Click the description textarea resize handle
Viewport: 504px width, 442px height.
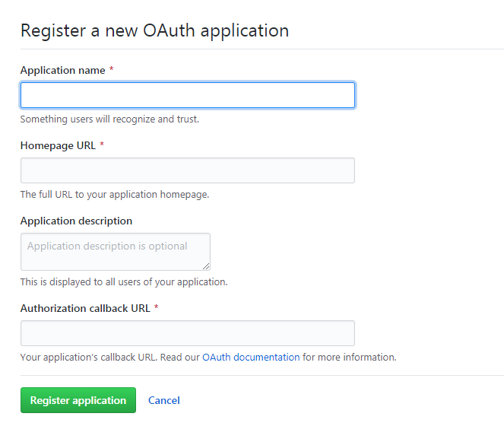pos(206,266)
